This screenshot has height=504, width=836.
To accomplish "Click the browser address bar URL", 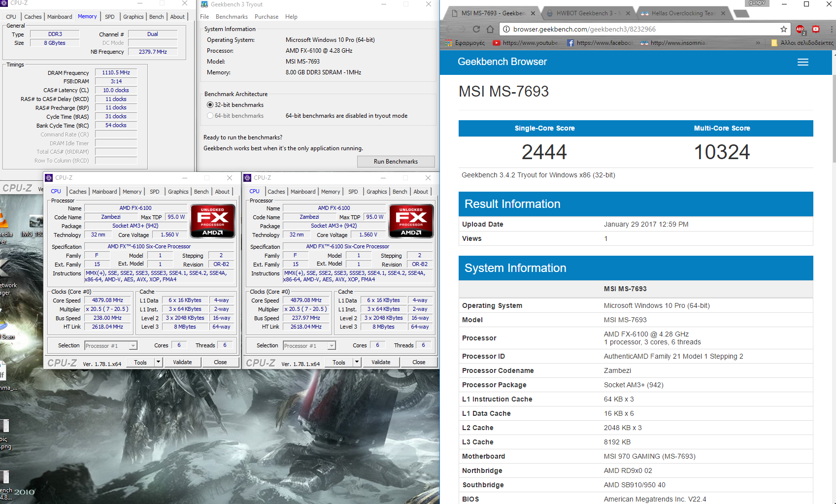I will (584, 29).
